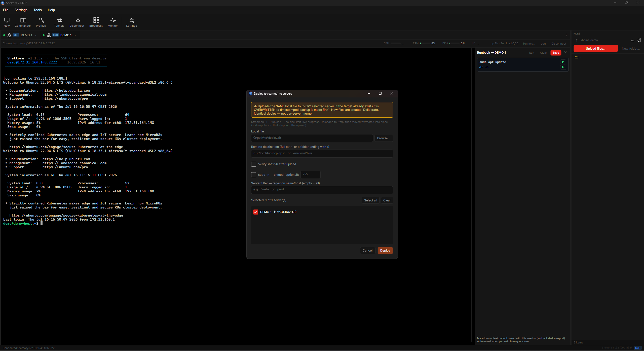
Task: Open the Commander split view
Action: pos(23,22)
